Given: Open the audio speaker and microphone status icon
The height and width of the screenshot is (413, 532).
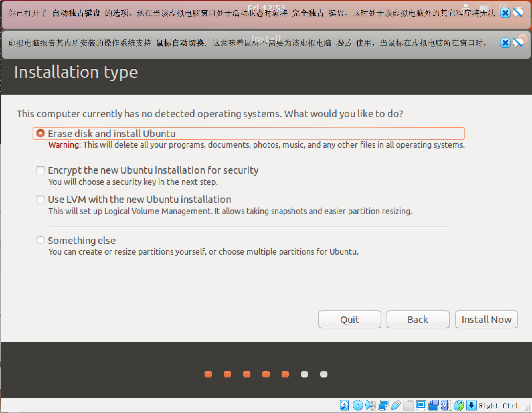Looking at the screenshot, I should [x=370, y=405].
